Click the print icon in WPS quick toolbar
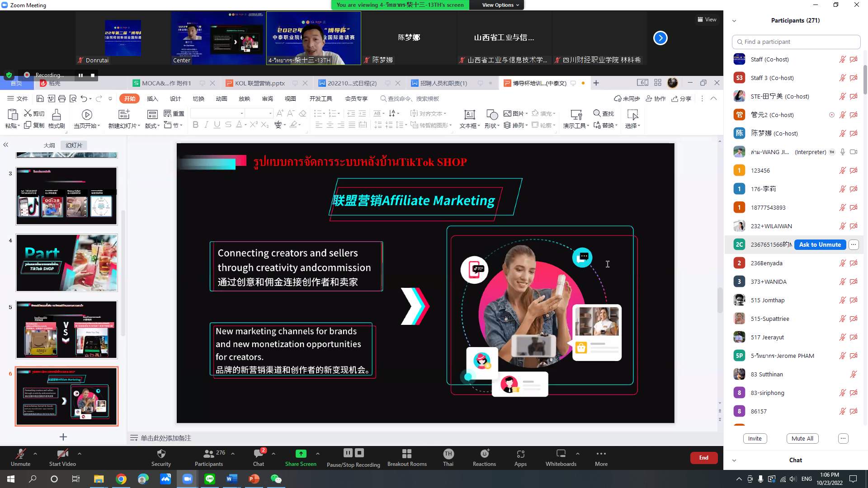This screenshot has height=488, width=868. point(62,99)
